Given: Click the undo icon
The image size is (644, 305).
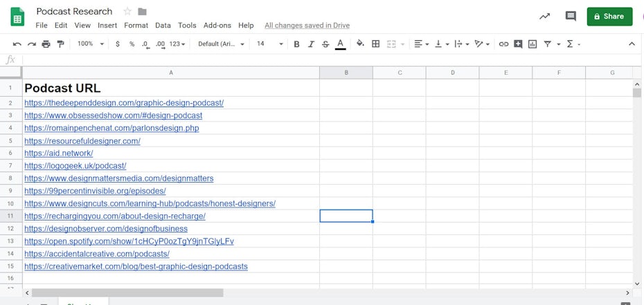Looking at the screenshot, I should pyautogui.click(x=17, y=44).
